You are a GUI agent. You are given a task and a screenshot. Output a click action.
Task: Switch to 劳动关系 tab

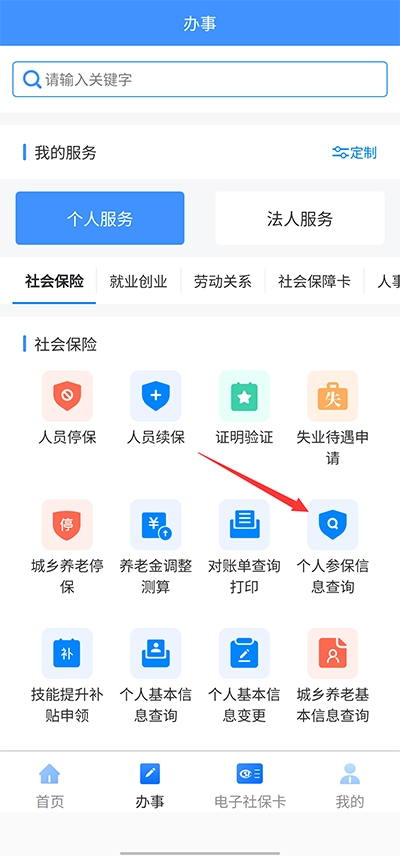223,282
